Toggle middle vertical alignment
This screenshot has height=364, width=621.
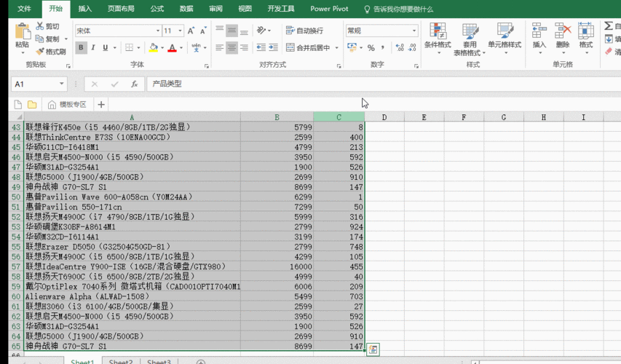(232, 31)
